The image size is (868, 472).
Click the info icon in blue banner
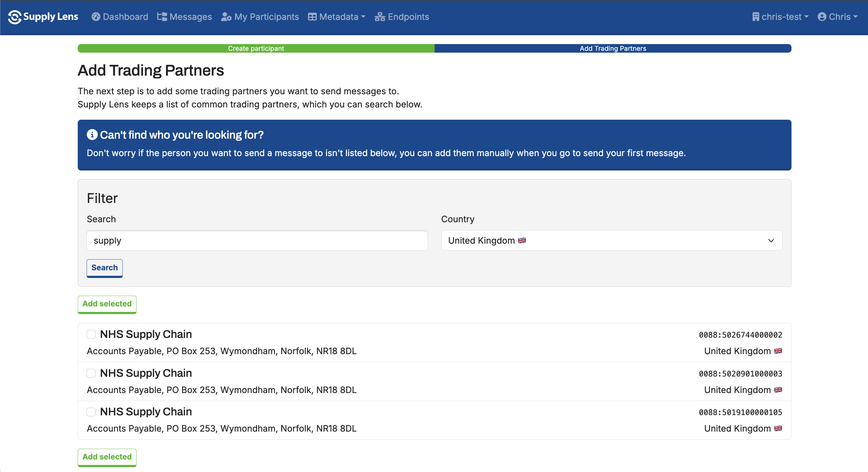click(92, 135)
